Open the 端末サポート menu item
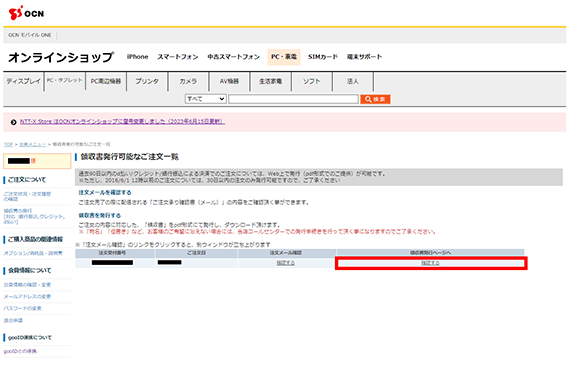Screen dimensions: 570x367 (364, 57)
